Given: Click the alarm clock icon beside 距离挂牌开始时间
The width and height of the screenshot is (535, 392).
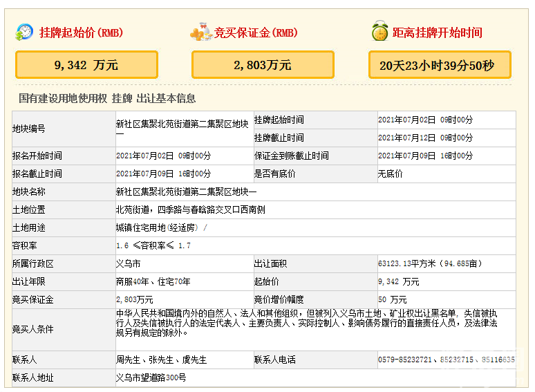Looking at the screenshot, I should coord(379,32).
